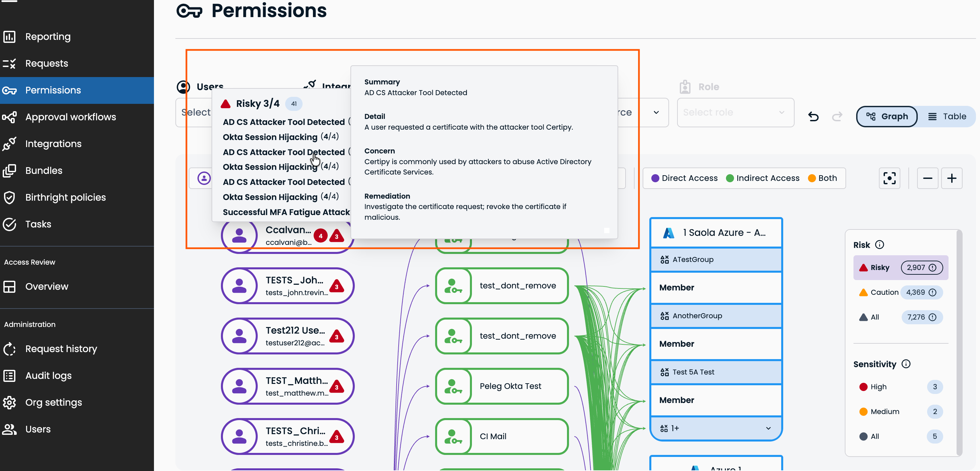Undo the last filter change
The width and height of the screenshot is (980, 471).
pyautogui.click(x=813, y=116)
